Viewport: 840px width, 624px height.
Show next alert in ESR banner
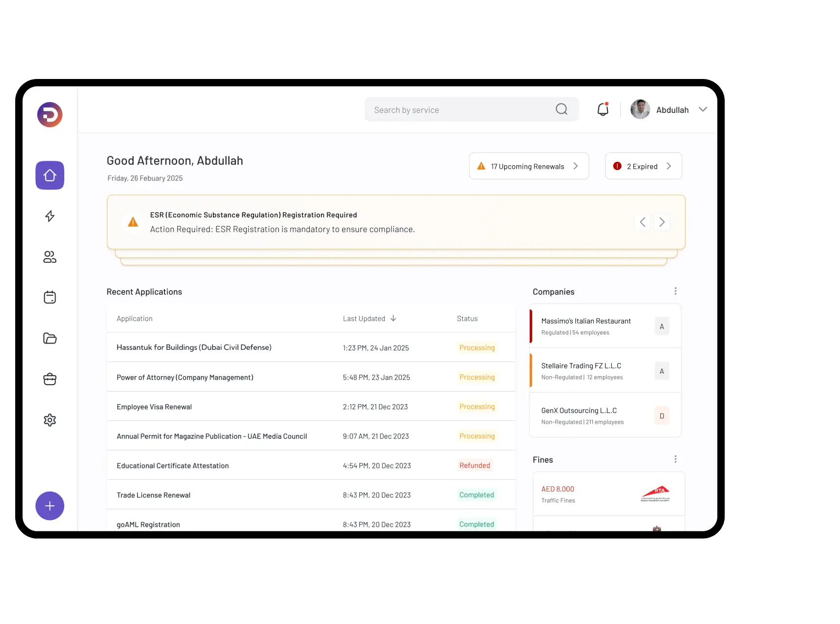661,222
